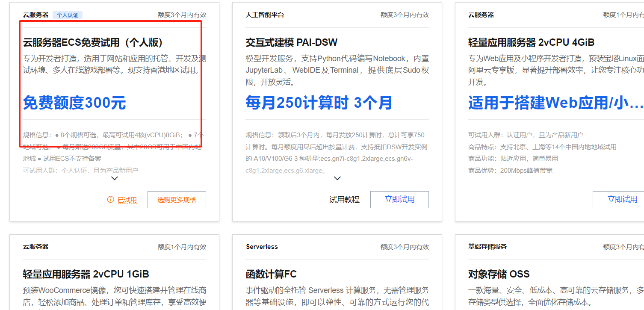644x310 pixels.
Task: Click 每月250计算时 3个月 text
Action: coord(319,103)
